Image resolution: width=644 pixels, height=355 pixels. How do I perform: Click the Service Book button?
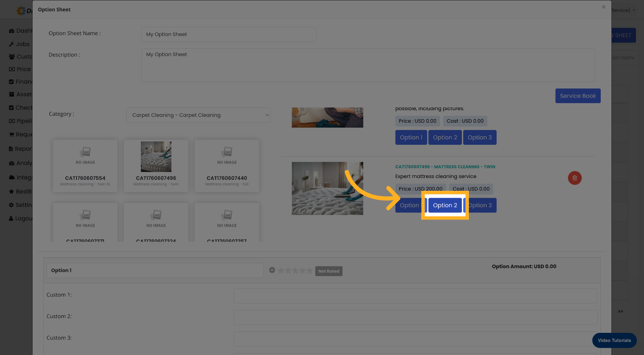(578, 96)
